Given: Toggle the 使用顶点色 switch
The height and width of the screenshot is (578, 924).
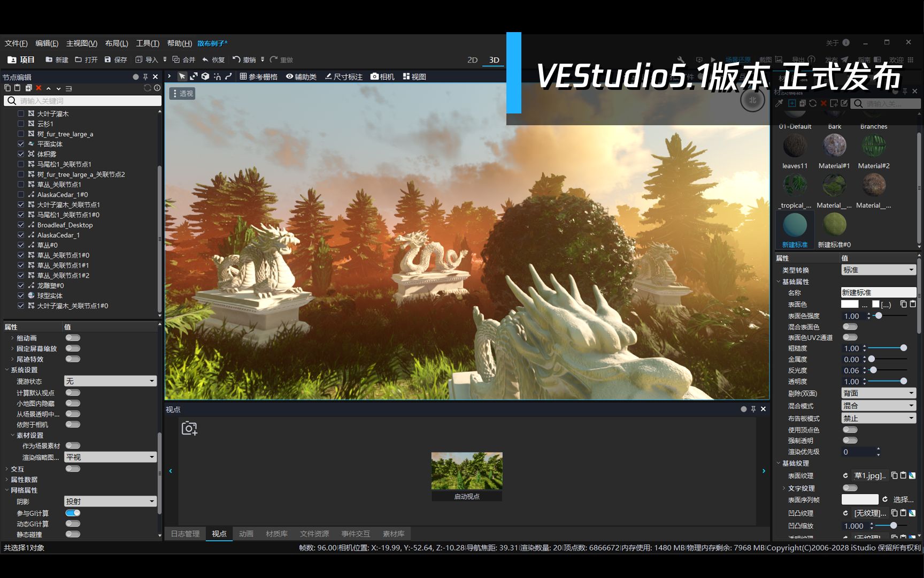Looking at the screenshot, I should [850, 430].
